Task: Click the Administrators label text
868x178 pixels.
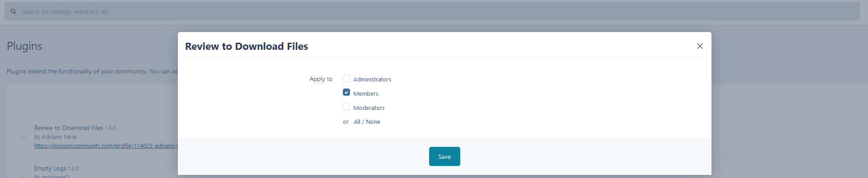Action: click(372, 80)
